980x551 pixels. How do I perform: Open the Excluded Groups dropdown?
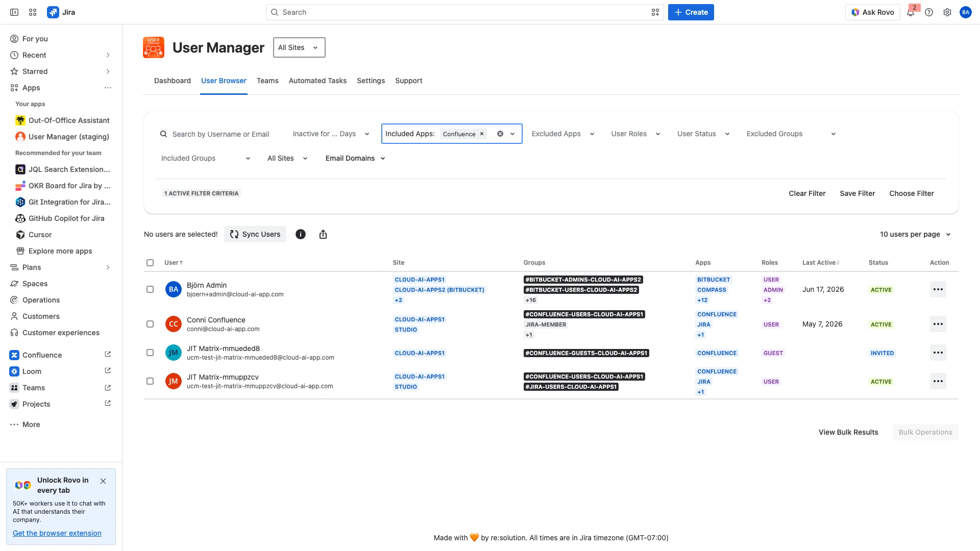791,134
